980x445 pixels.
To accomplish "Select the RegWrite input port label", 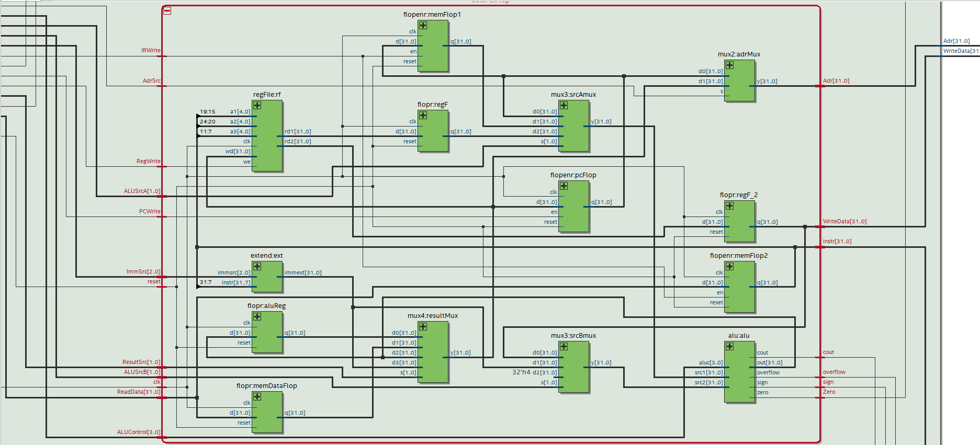I will 149,162.
